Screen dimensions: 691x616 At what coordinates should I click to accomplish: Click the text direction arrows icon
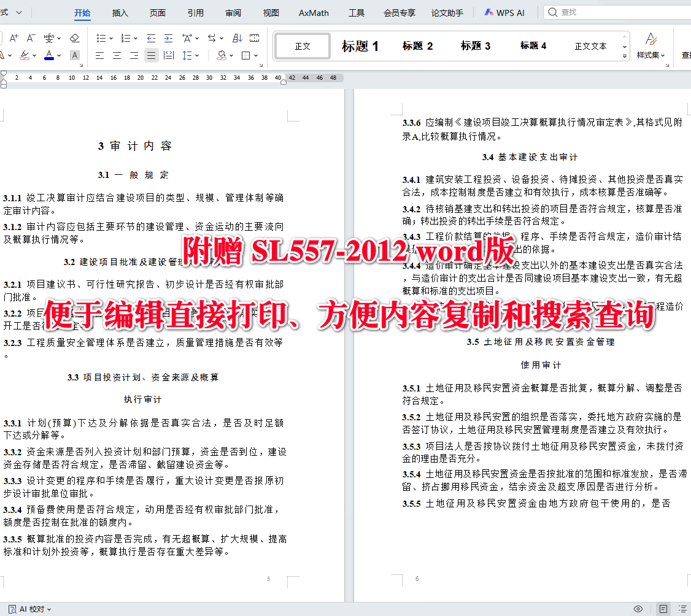[x=212, y=38]
